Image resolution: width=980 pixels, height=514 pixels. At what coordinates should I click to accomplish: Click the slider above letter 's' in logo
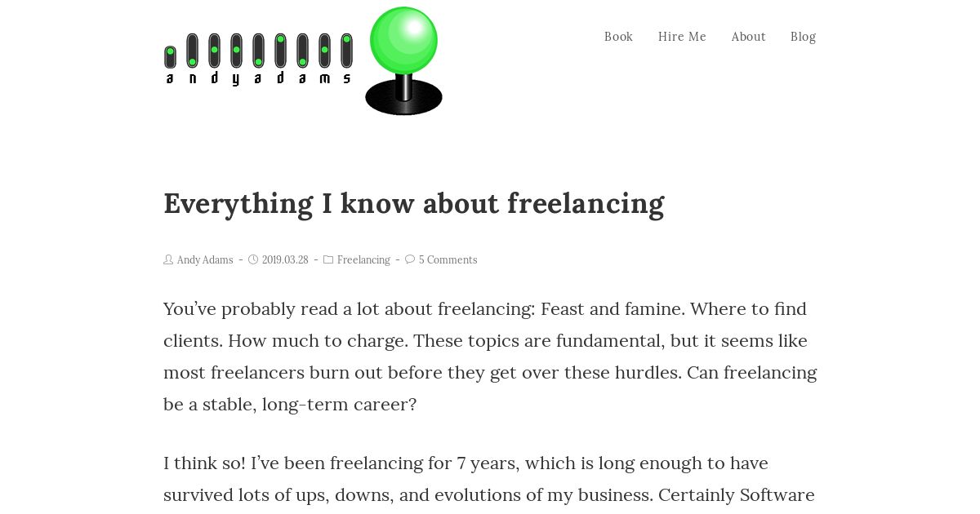pyautogui.click(x=346, y=51)
